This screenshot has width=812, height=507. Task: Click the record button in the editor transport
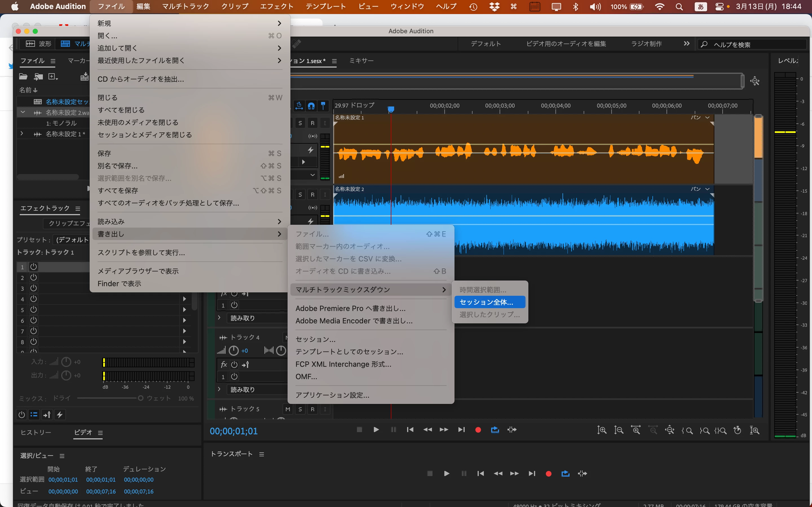click(x=478, y=430)
